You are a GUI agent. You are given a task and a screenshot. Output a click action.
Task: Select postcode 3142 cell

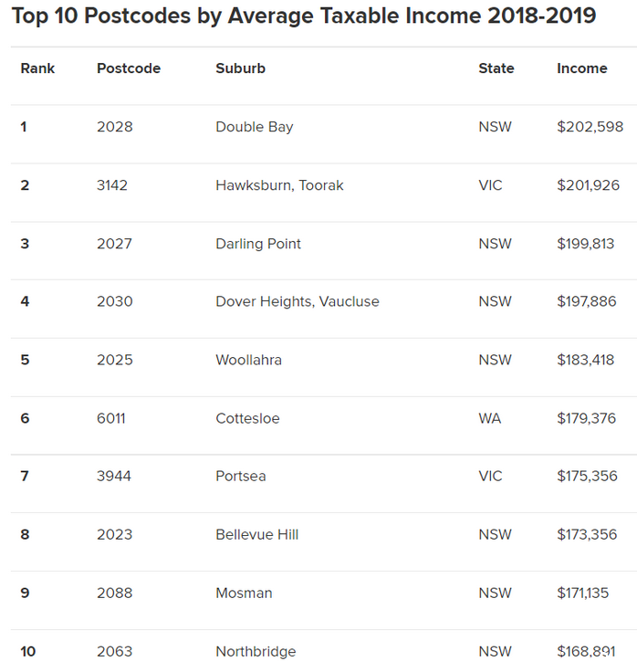(112, 185)
